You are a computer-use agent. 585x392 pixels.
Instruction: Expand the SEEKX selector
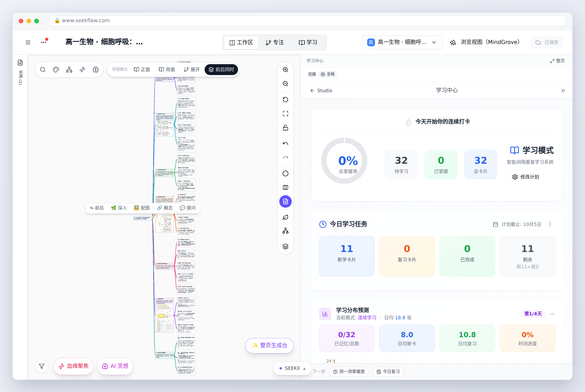(x=292, y=368)
